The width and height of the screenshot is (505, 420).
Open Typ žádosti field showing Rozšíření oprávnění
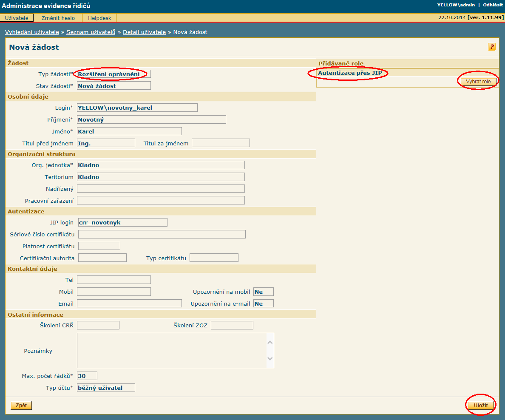click(113, 74)
